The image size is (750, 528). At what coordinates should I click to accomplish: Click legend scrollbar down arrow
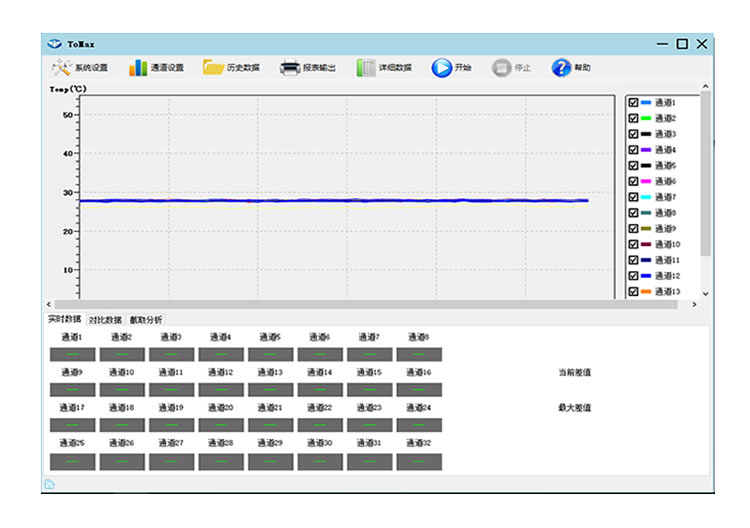click(706, 294)
